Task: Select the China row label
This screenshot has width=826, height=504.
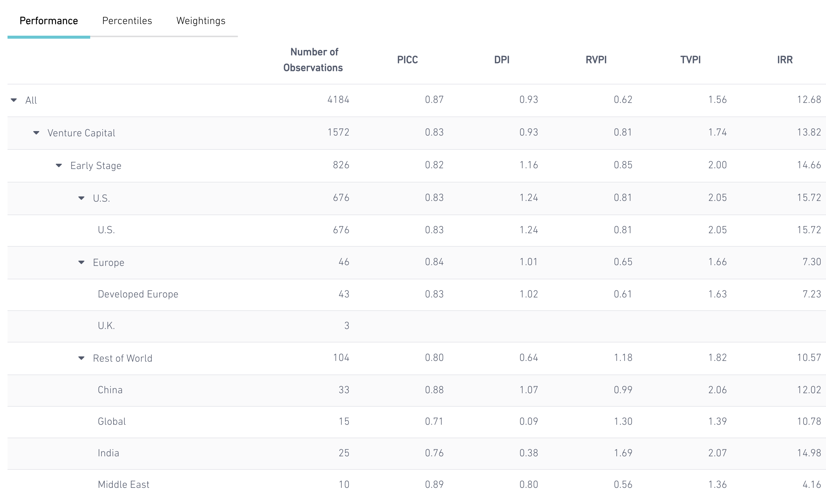Action: pyautogui.click(x=110, y=390)
